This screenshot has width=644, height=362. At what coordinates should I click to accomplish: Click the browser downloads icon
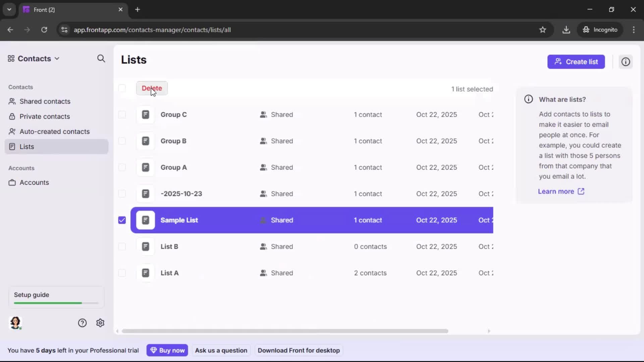pyautogui.click(x=567, y=29)
